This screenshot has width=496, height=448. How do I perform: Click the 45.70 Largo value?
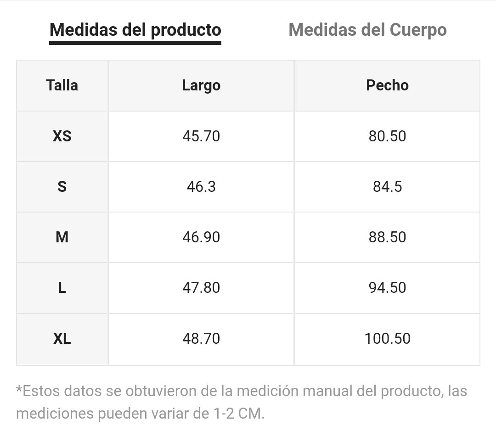tap(201, 136)
